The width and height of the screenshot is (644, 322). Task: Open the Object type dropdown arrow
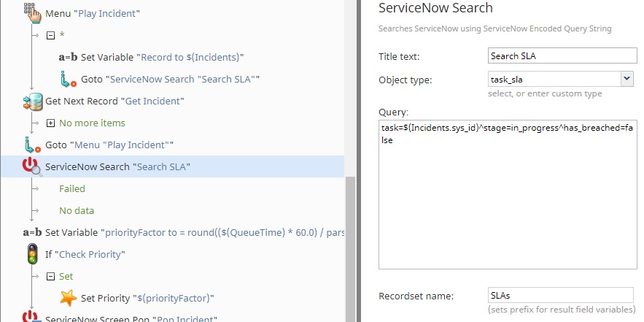click(x=626, y=78)
